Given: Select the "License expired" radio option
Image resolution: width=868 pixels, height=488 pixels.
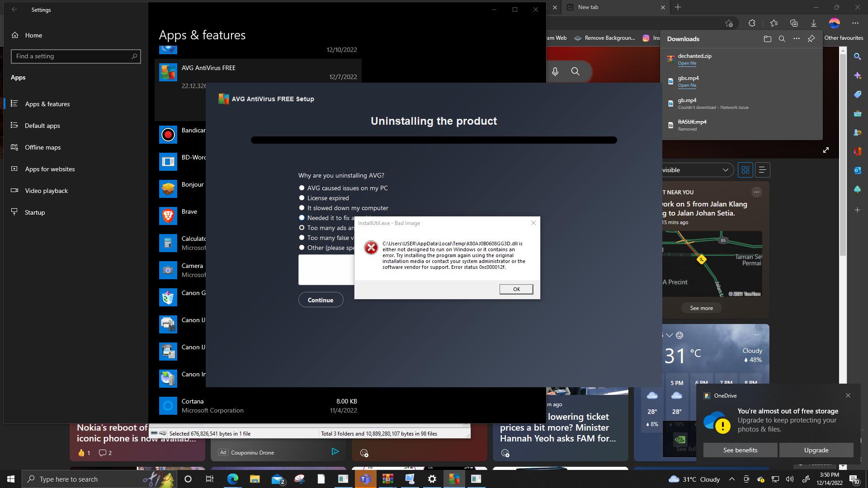Looking at the screenshot, I should click(x=302, y=198).
